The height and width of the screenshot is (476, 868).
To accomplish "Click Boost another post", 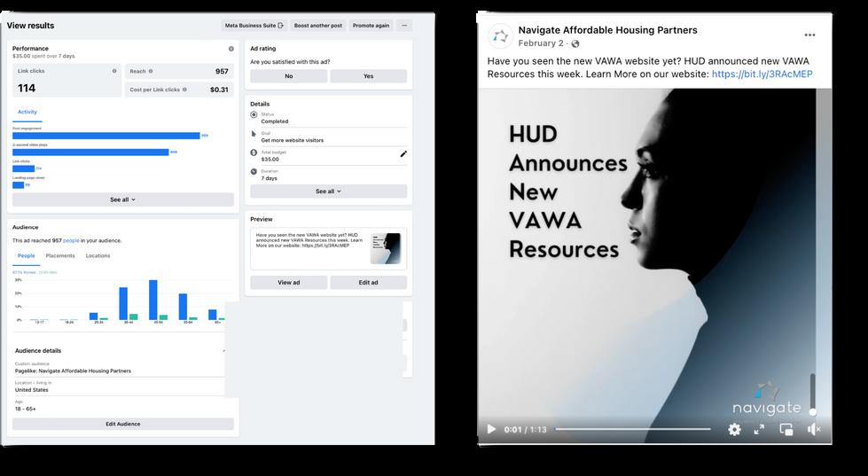I will point(317,26).
